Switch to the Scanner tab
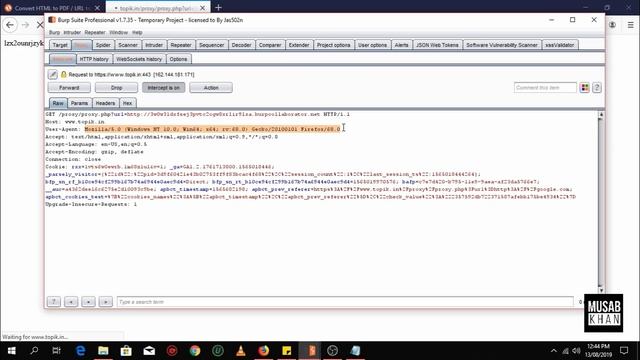 tap(128, 45)
